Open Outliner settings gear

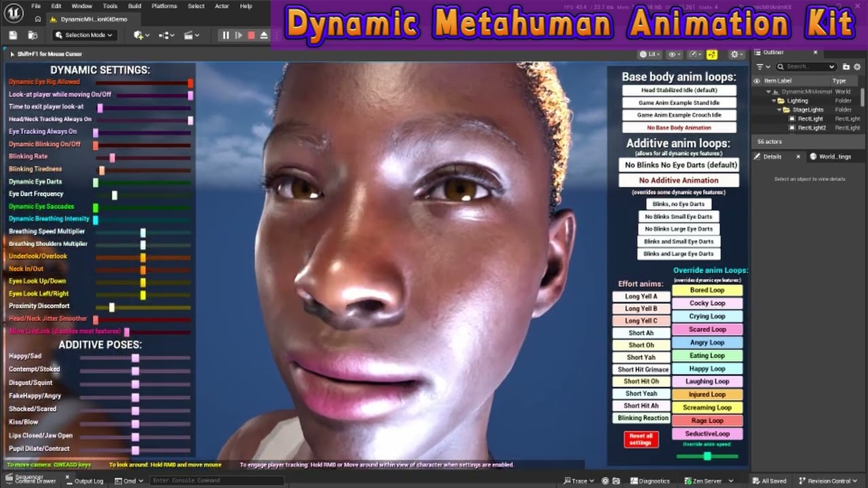click(x=858, y=66)
